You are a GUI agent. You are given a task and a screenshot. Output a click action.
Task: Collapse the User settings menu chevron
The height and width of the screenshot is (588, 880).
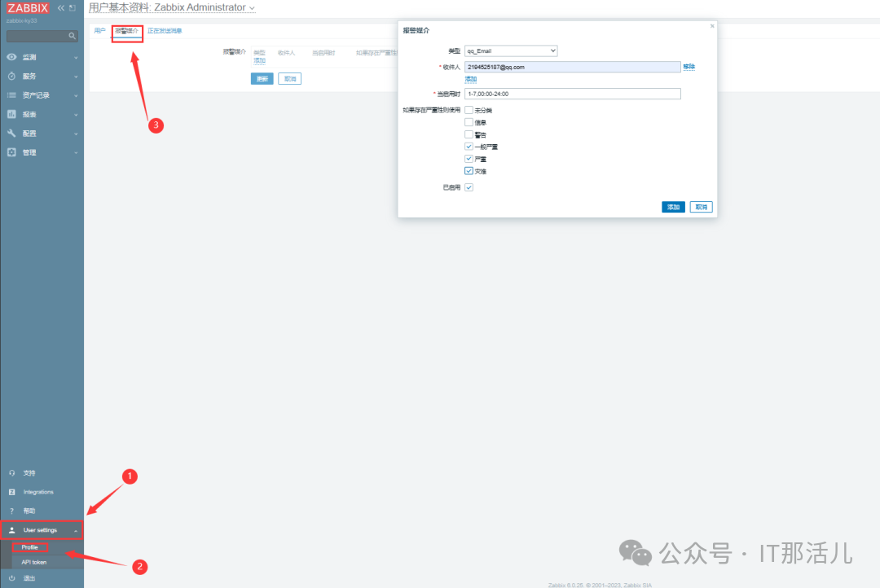76,531
